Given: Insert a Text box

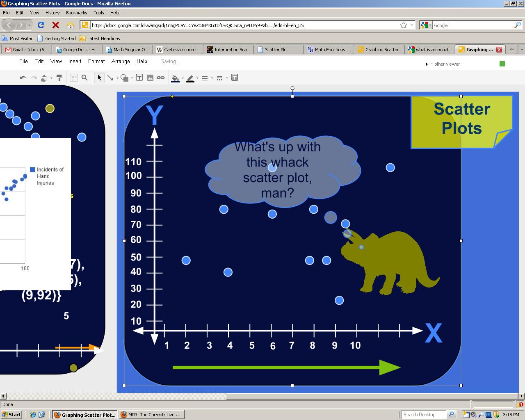Looking at the screenshot, I should 139,78.
